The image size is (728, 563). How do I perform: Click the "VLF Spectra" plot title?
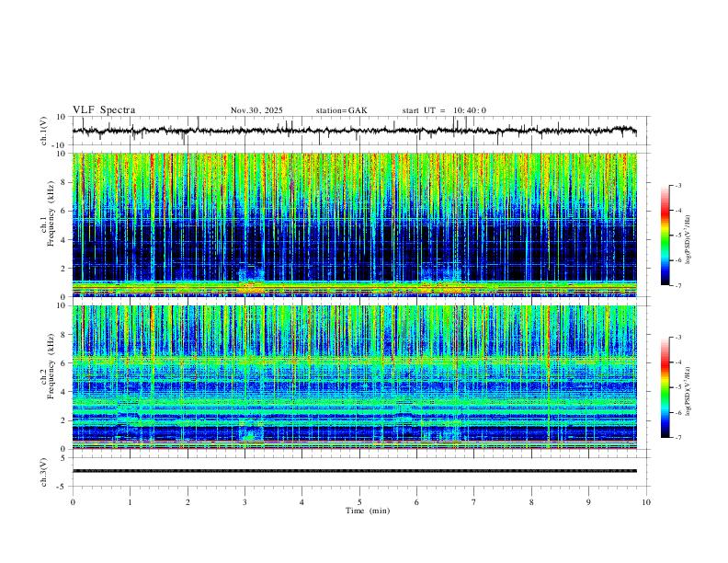(x=104, y=110)
